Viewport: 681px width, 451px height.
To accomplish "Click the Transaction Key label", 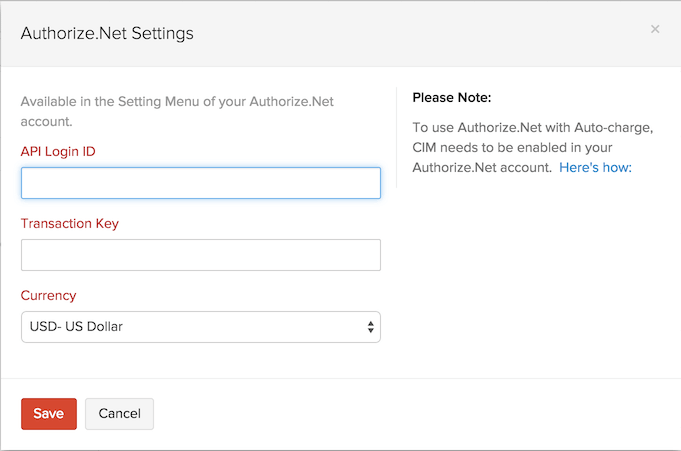I will coord(70,223).
